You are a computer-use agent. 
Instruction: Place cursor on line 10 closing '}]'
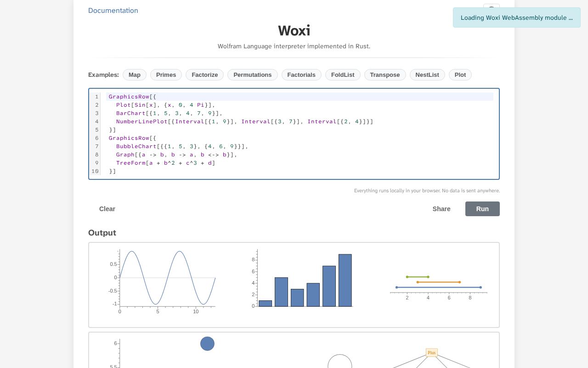[300, 171]
